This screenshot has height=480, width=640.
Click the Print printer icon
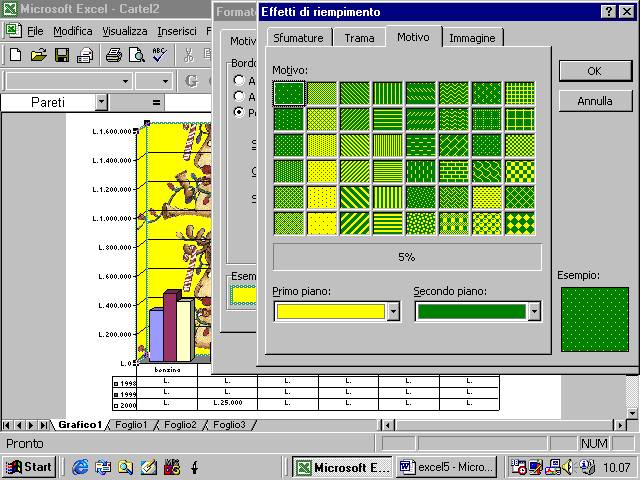[113, 55]
